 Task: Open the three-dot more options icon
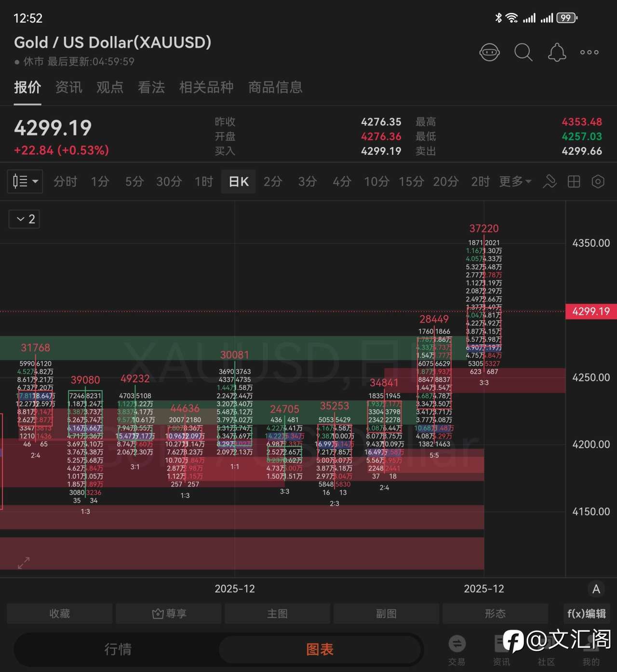589,52
